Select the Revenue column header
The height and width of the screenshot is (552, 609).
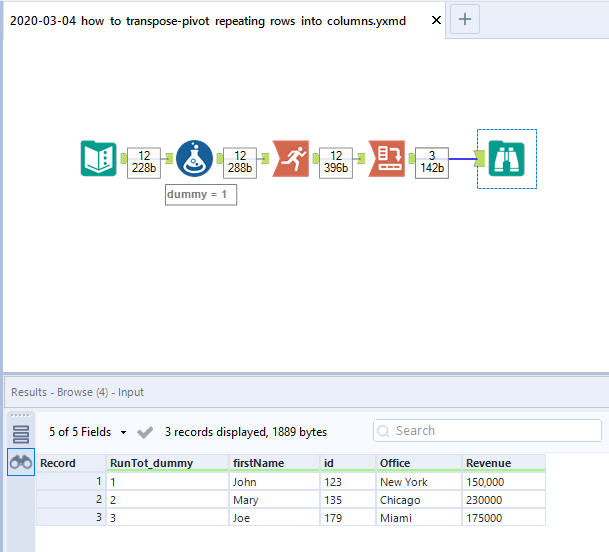pyautogui.click(x=504, y=463)
